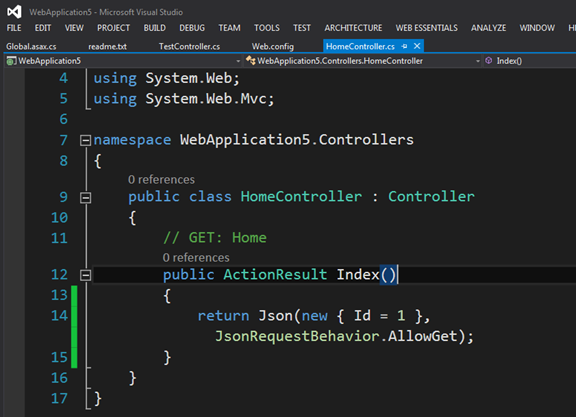Open the DEBUG menu
Viewport: 576px width, 417px height.
pos(192,28)
